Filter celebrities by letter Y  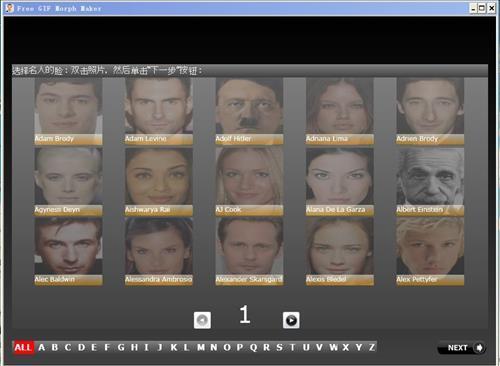[x=359, y=347]
